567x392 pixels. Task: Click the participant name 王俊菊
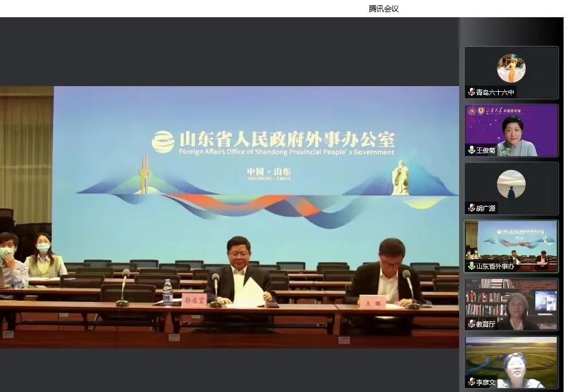click(x=486, y=150)
